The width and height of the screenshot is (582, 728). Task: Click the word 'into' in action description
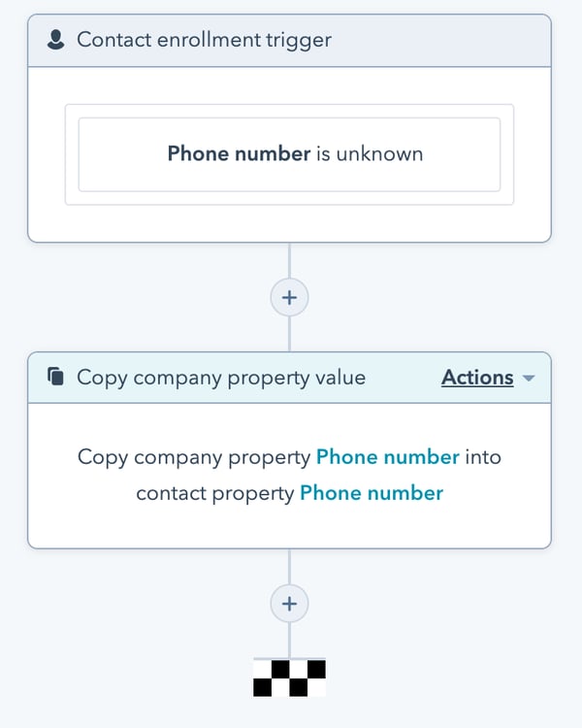point(482,456)
